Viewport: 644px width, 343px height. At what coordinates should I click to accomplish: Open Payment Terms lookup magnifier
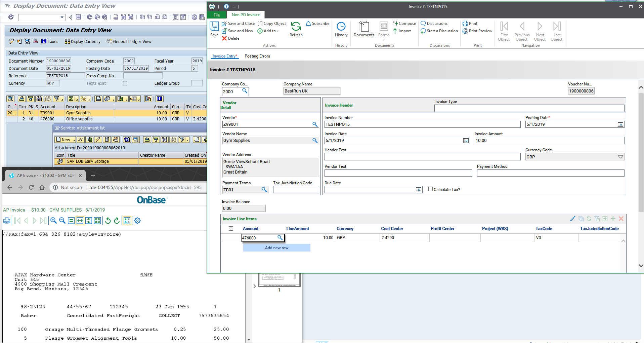[x=264, y=190]
